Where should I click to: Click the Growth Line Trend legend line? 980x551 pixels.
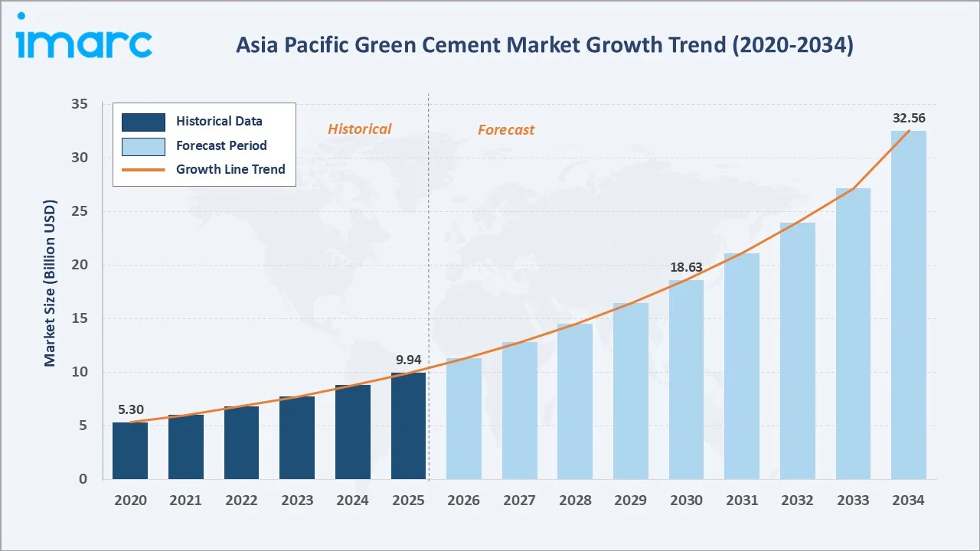[143, 170]
